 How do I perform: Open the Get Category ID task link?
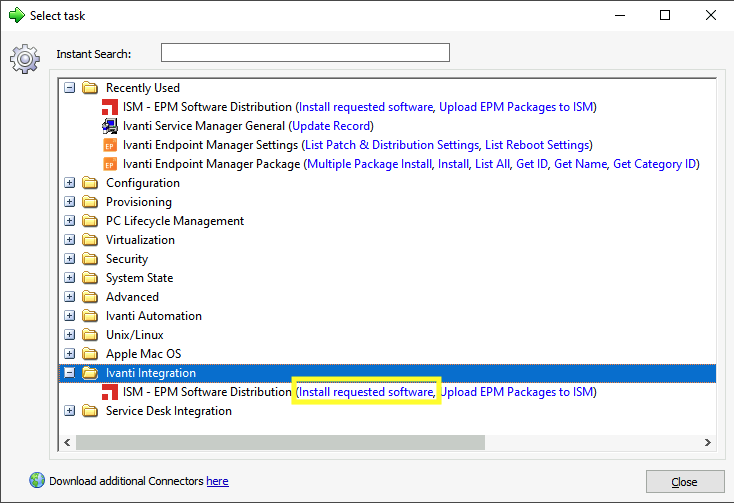point(654,164)
